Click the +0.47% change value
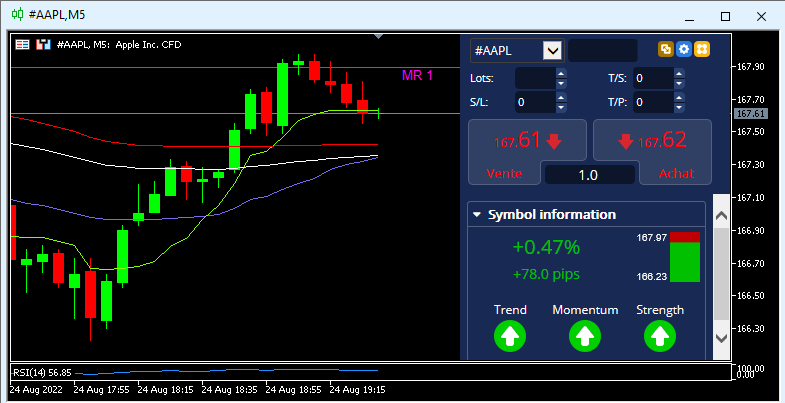 (x=546, y=247)
